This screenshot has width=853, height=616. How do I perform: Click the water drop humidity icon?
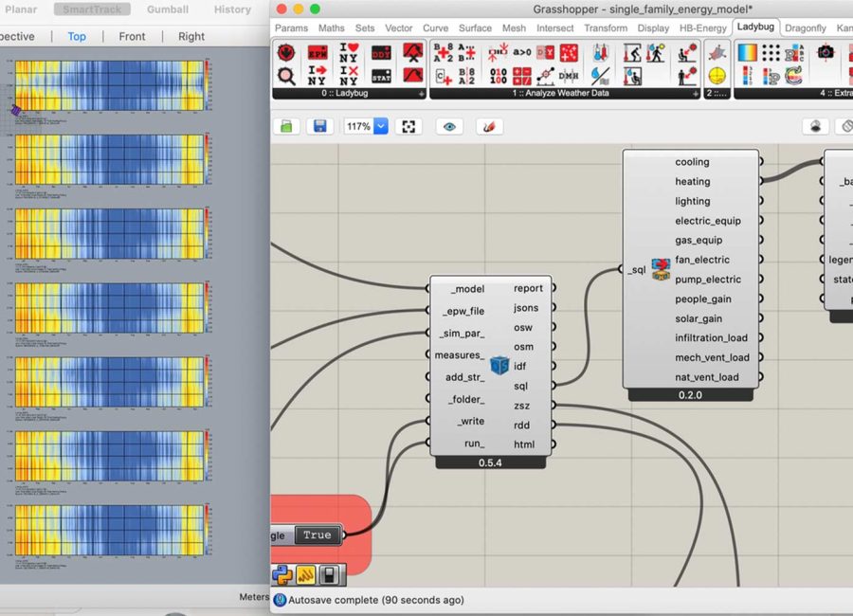click(x=601, y=76)
